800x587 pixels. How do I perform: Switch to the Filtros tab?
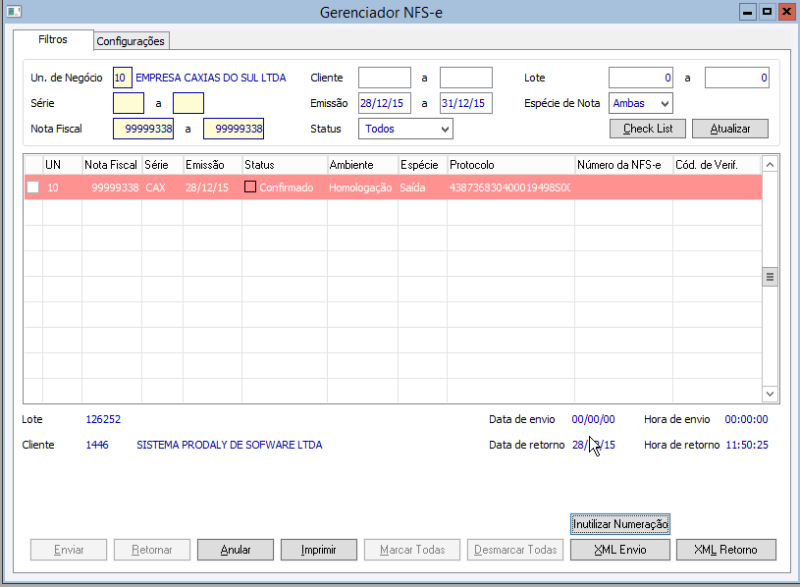[x=53, y=39]
